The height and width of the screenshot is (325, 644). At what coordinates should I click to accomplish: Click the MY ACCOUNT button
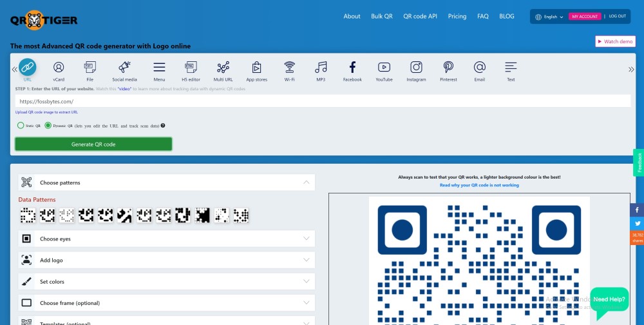(585, 17)
